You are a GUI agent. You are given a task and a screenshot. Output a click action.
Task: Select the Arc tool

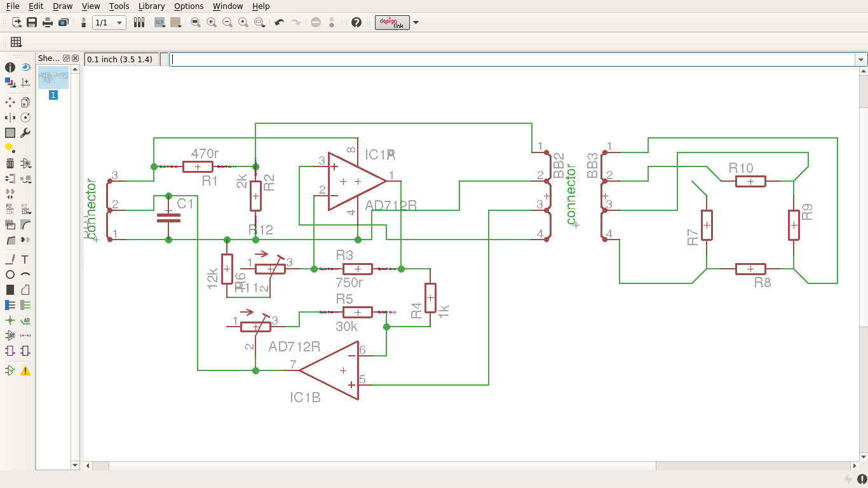pyautogui.click(x=25, y=274)
